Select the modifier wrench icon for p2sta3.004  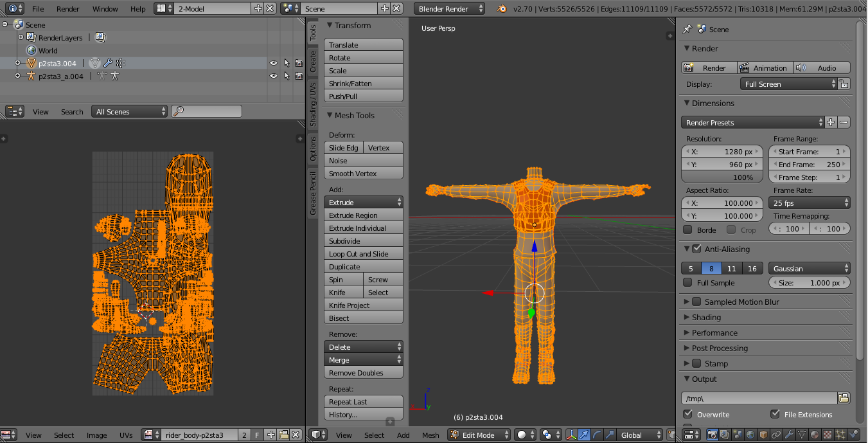pyautogui.click(x=107, y=63)
